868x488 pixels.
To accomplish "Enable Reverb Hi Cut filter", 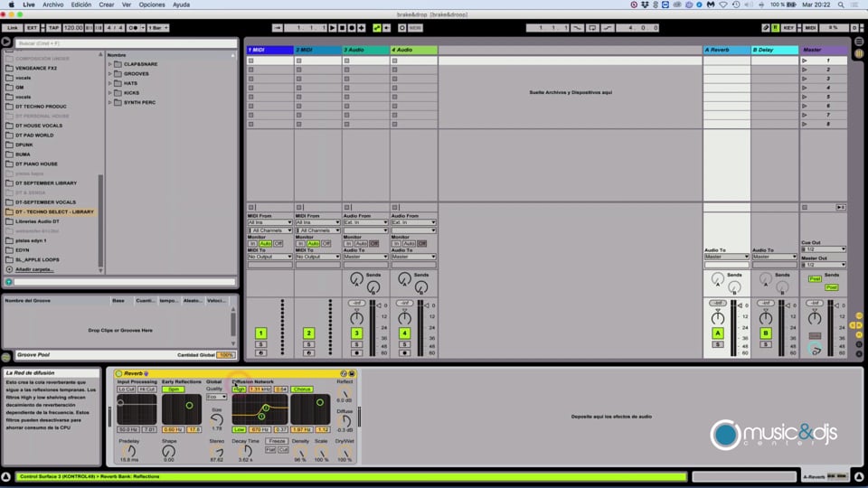I will point(147,389).
